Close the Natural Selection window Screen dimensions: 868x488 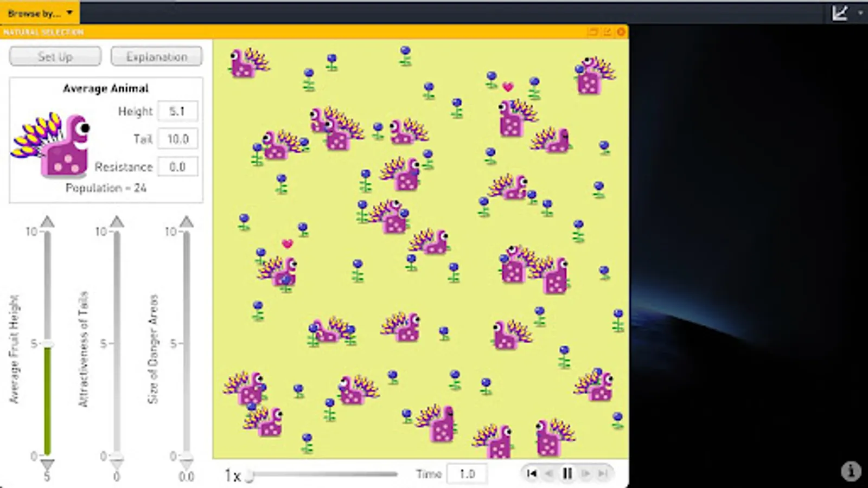pyautogui.click(x=621, y=32)
